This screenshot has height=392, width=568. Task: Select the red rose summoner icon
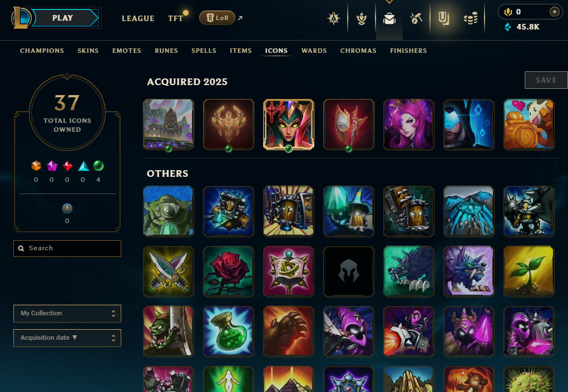(x=229, y=271)
